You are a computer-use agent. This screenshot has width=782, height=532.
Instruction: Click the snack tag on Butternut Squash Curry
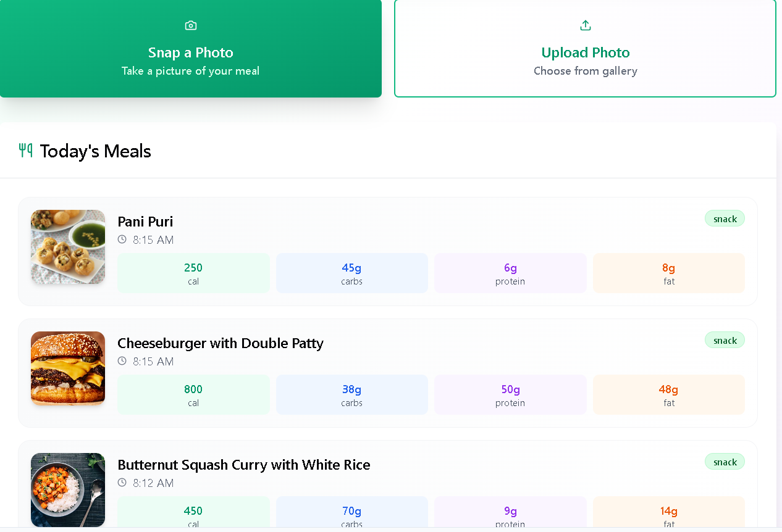725,462
